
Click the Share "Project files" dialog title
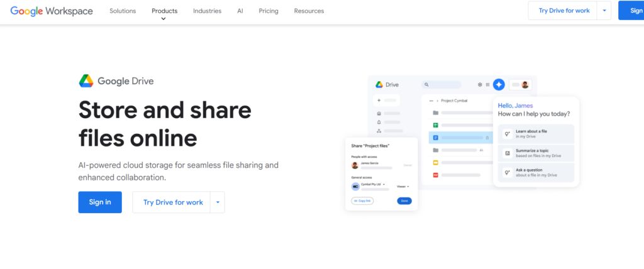370,146
